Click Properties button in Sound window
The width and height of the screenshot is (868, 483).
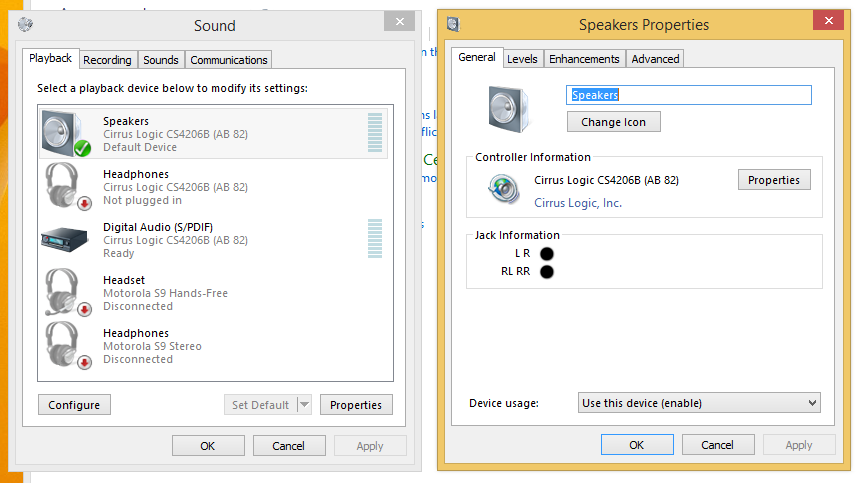[x=356, y=404]
